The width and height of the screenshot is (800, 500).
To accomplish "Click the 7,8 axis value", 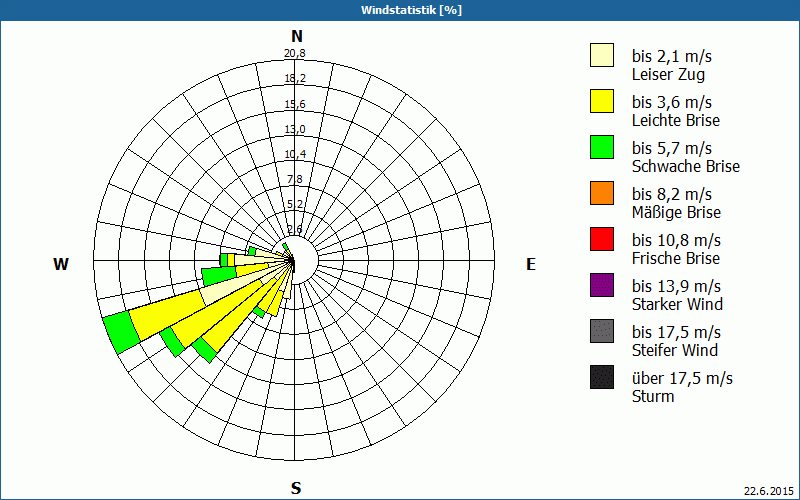I will pos(295,179).
